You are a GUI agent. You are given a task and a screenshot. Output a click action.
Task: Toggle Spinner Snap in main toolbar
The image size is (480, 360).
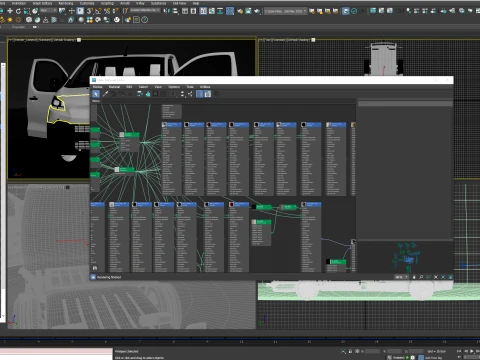[115, 11]
